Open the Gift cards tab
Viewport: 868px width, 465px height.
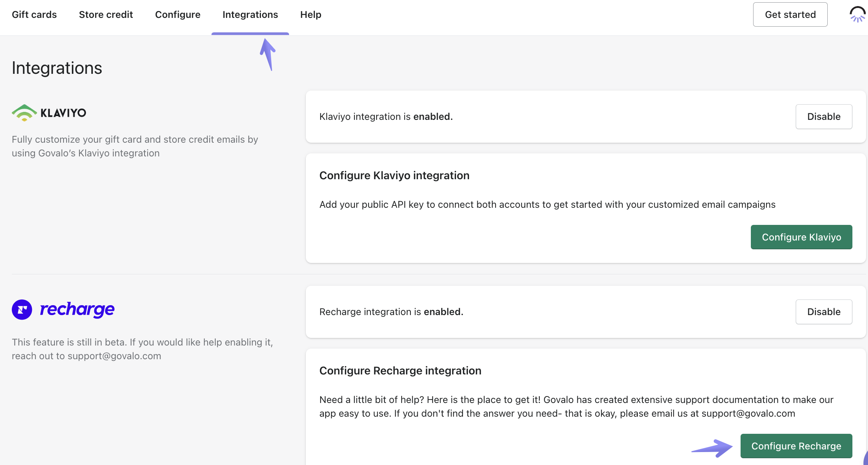click(x=34, y=15)
